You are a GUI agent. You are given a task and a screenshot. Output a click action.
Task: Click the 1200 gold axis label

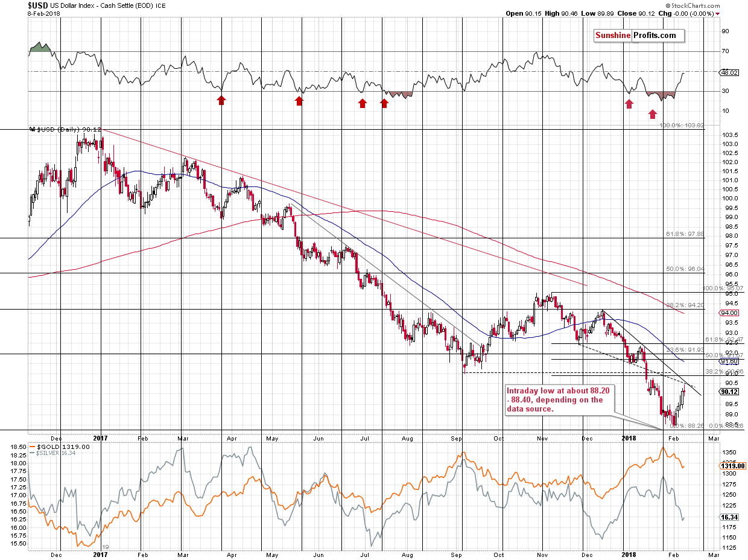coord(729,516)
